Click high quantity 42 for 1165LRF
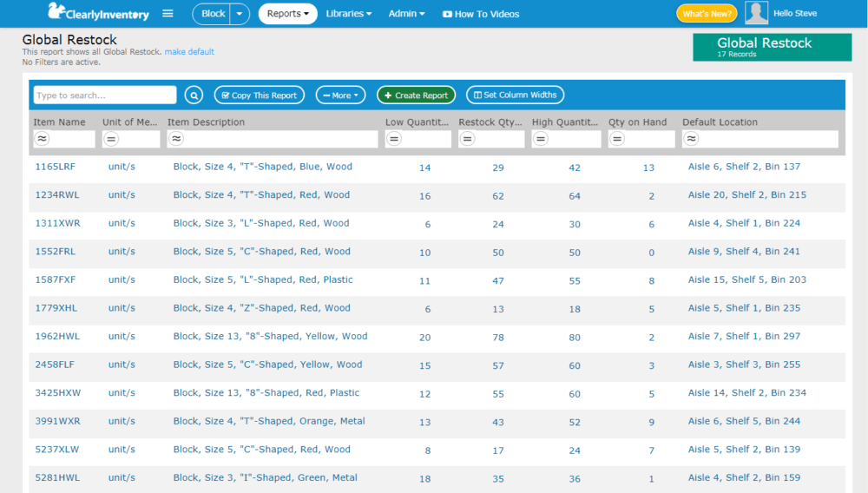The width and height of the screenshot is (868, 493). (x=575, y=168)
